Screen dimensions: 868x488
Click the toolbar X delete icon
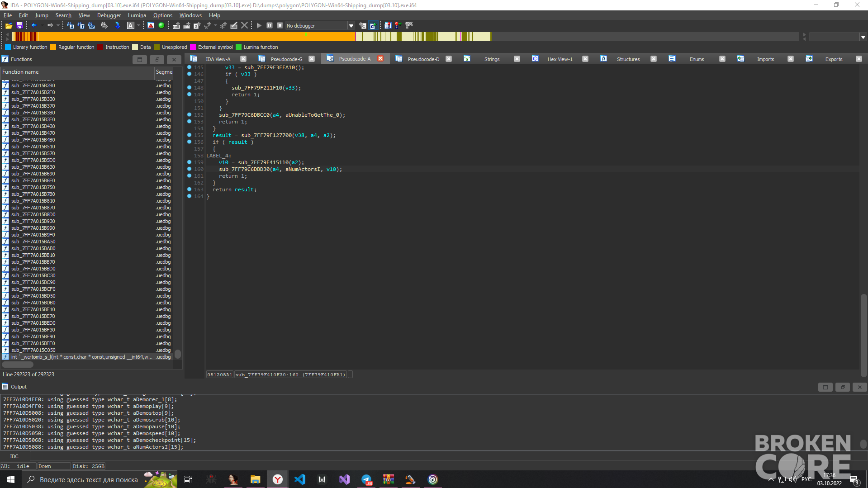click(x=245, y=26)
